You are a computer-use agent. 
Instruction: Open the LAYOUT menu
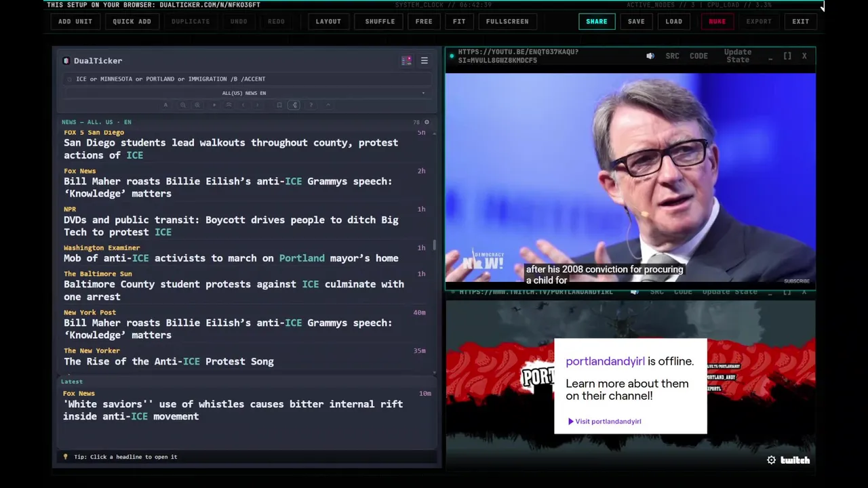click(328, 22)
